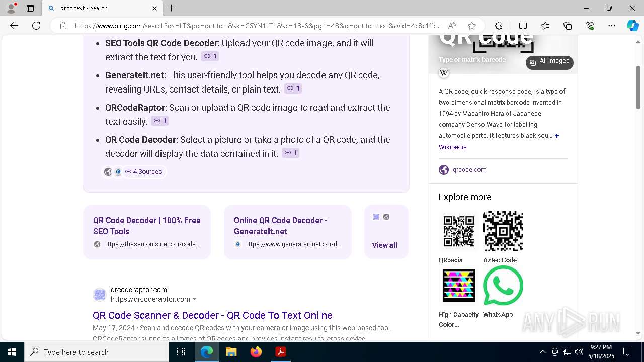
Task: Open citation 1 for GenerateIt.net
Action: (293, 88)
